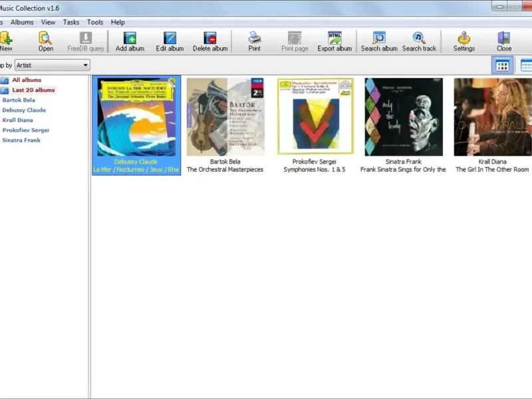Screen dimensions: 532x399
Task: Open the Search track tool
Action: [419, 38]
